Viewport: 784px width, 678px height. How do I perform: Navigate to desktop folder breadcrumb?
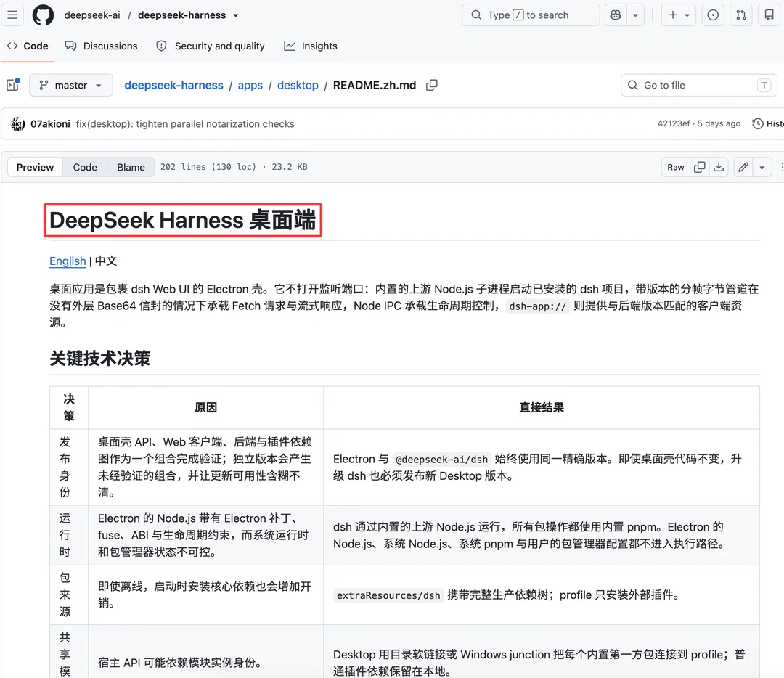pos(298,85)
